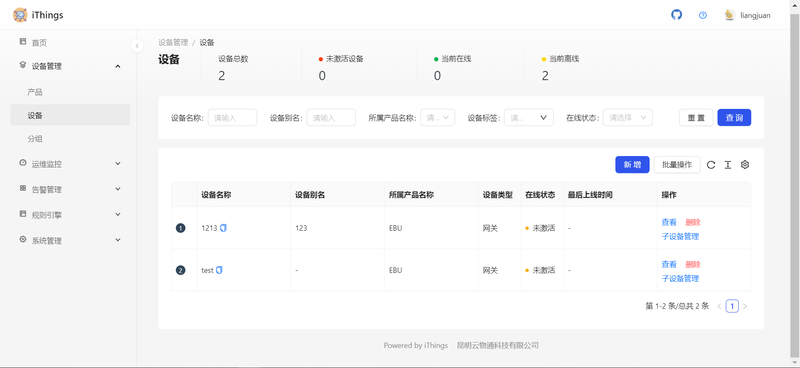
Task: Select 分组 in the sidebar
Action: click(x=70, y=139)
